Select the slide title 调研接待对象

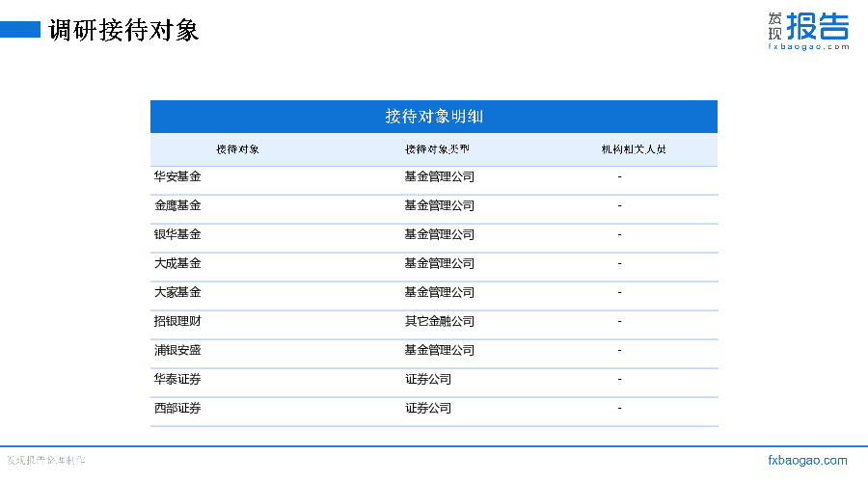click(123, 30)
